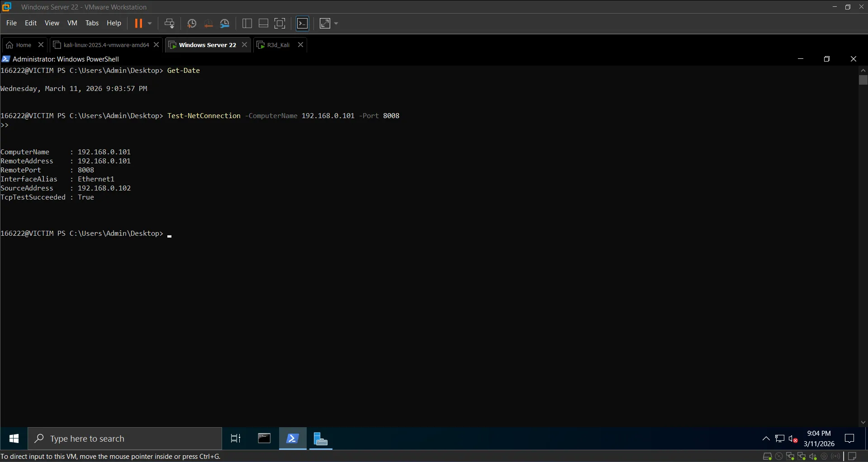Open the power options dropdown arrow

tap(150, 23)
